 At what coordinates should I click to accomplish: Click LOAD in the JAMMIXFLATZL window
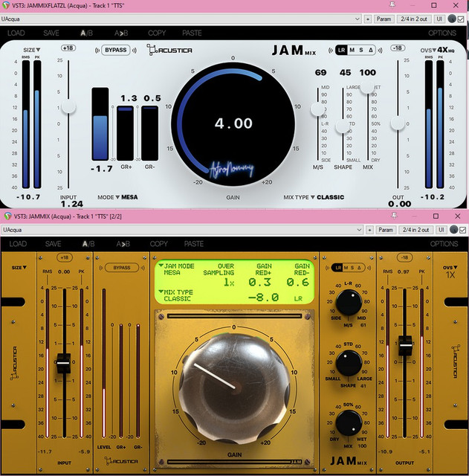click(x=16, y=33)
